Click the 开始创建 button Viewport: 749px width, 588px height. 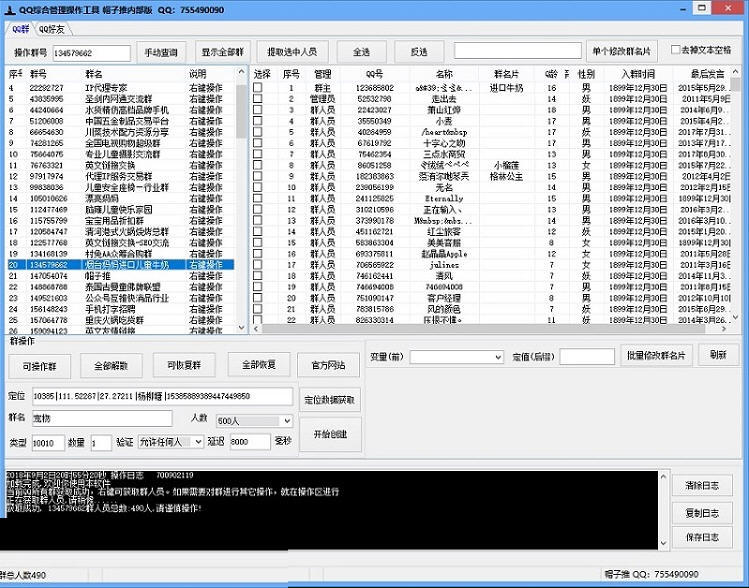point(330,434)
